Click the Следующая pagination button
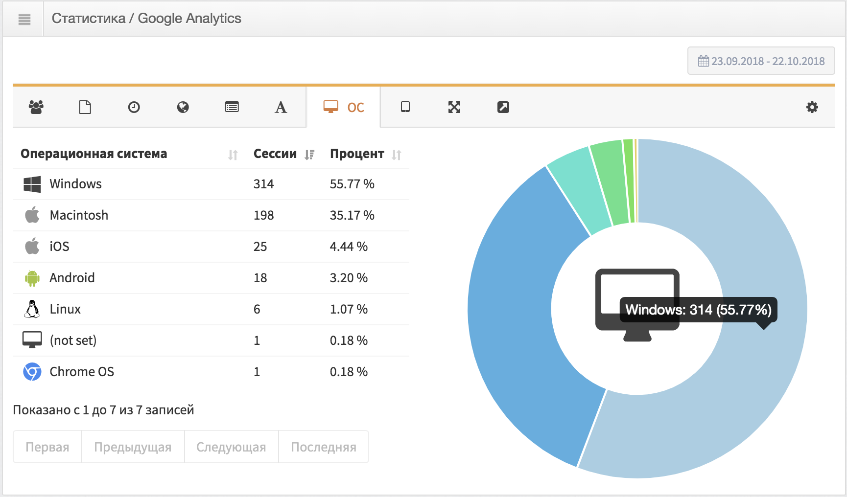The image size is (847, 497). click(x=231, y=447)
